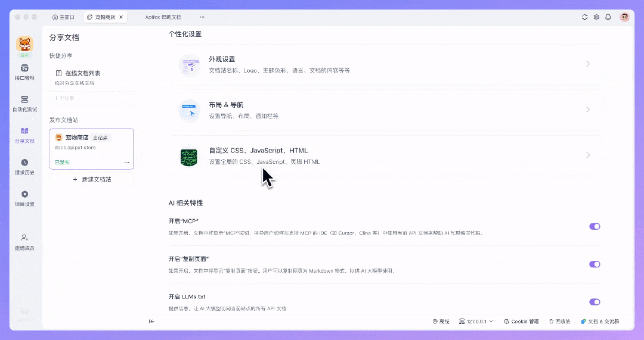Click the 主站点 tag
The height and width of the screenshot is (340, 644).
click(x=100, y=138)
